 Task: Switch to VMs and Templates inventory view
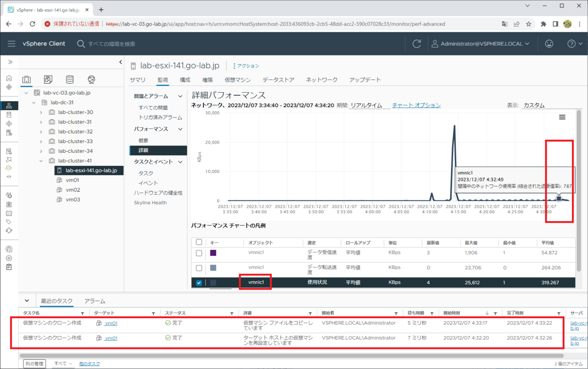point(48,79)
